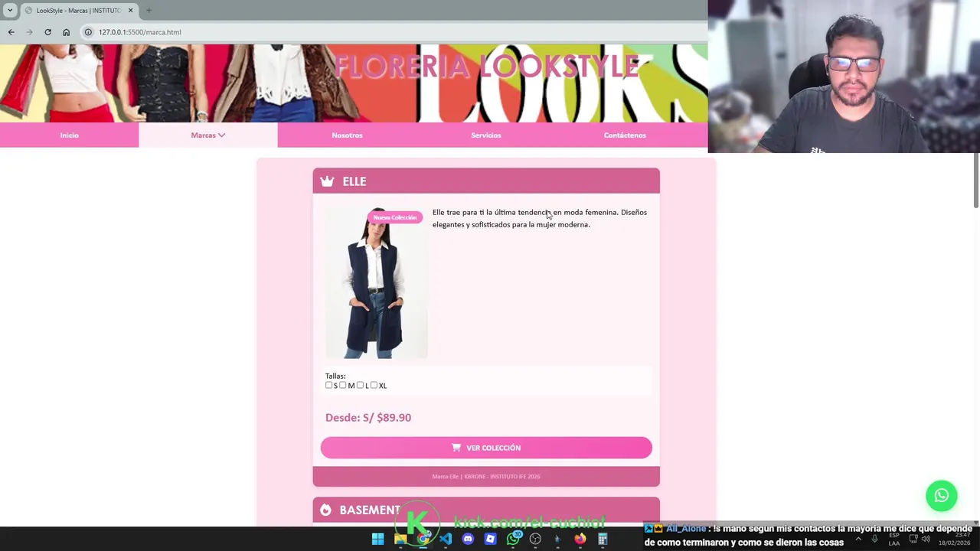
Task: Click the Nueva Colección badge
Action: click(x=395, y=217)
